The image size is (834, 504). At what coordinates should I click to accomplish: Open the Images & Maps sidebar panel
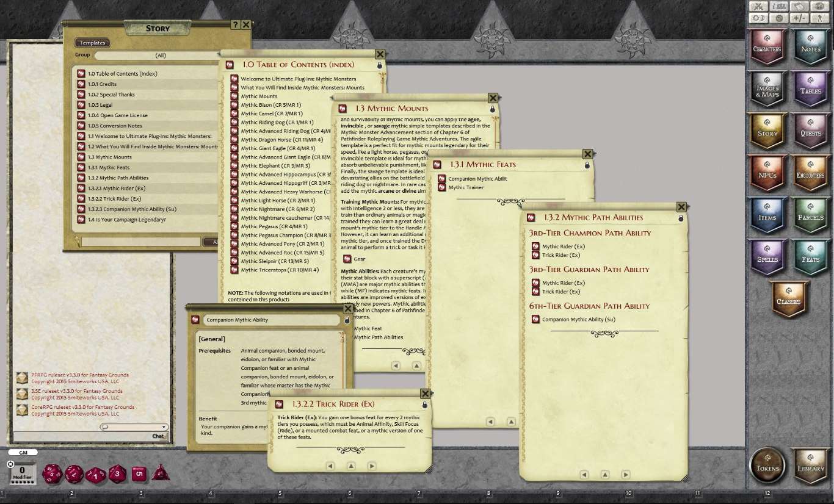pos(767,90)
